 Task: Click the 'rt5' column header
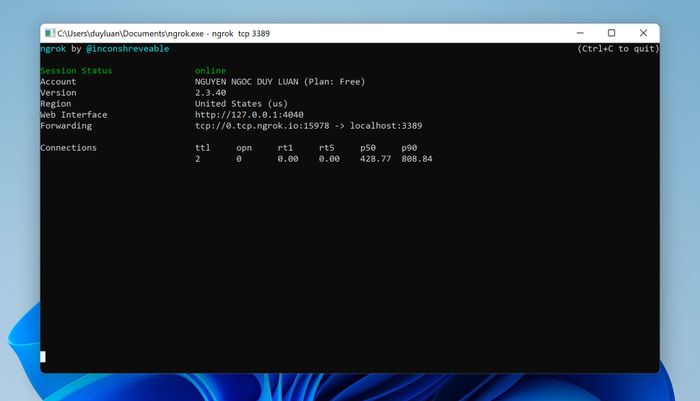click(326, 148)
